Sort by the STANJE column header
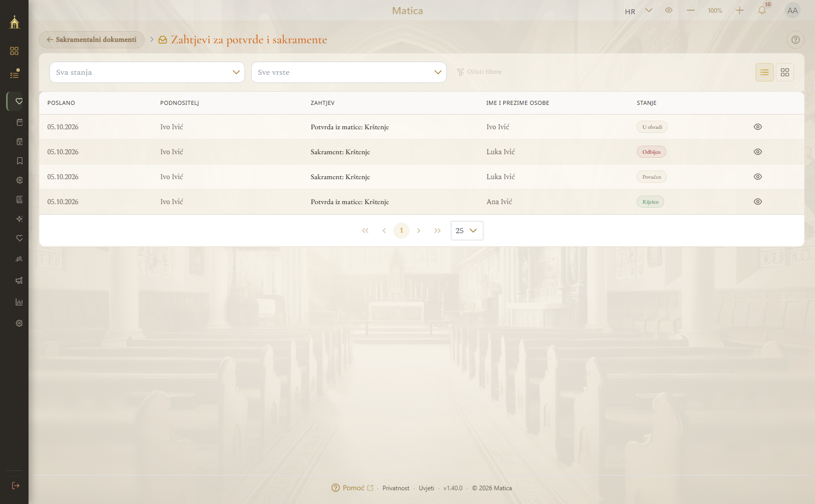Image resolution: width=815 pixels, height=504 pixels. [646, 103]
